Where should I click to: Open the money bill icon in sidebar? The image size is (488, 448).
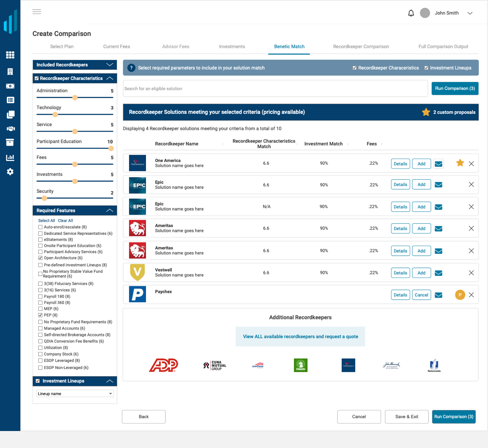pyautogui.click(x=10, y=86)
